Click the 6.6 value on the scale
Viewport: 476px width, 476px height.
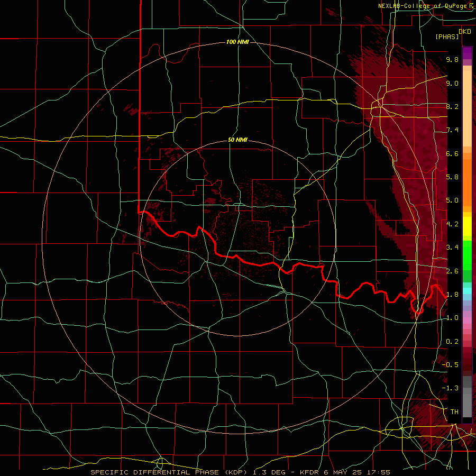click(452, 153)
